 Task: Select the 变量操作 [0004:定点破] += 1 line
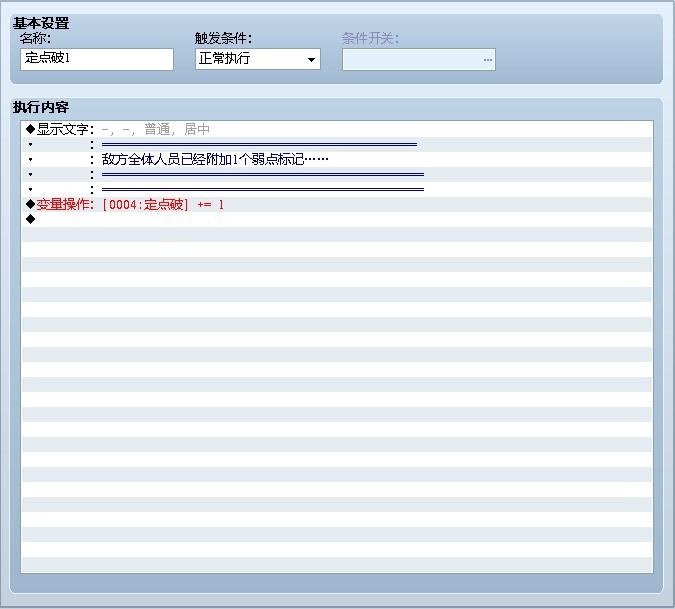(x=337, y=204)
